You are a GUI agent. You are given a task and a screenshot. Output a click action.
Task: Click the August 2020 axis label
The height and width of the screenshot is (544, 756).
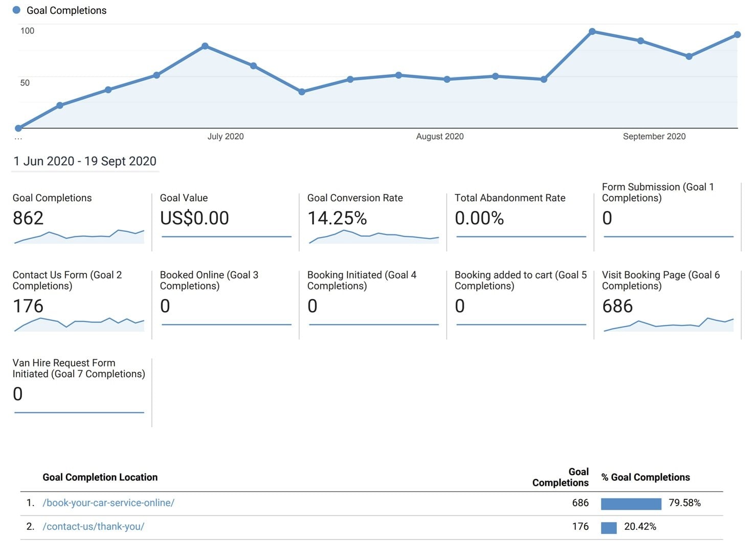pos(440,137)
